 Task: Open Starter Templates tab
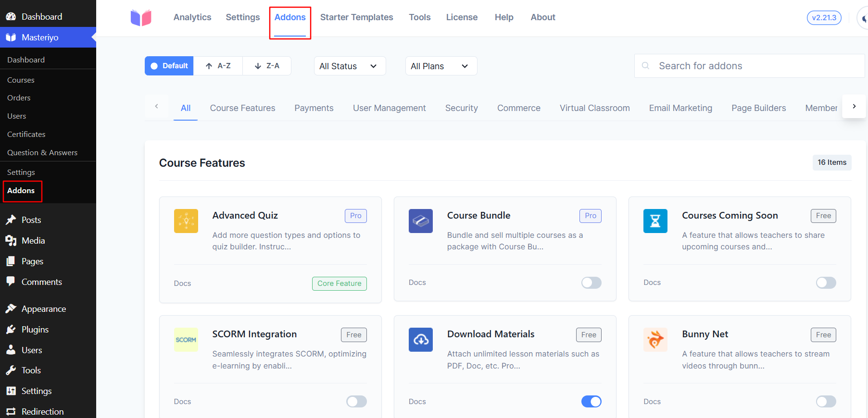click(357, 17)
